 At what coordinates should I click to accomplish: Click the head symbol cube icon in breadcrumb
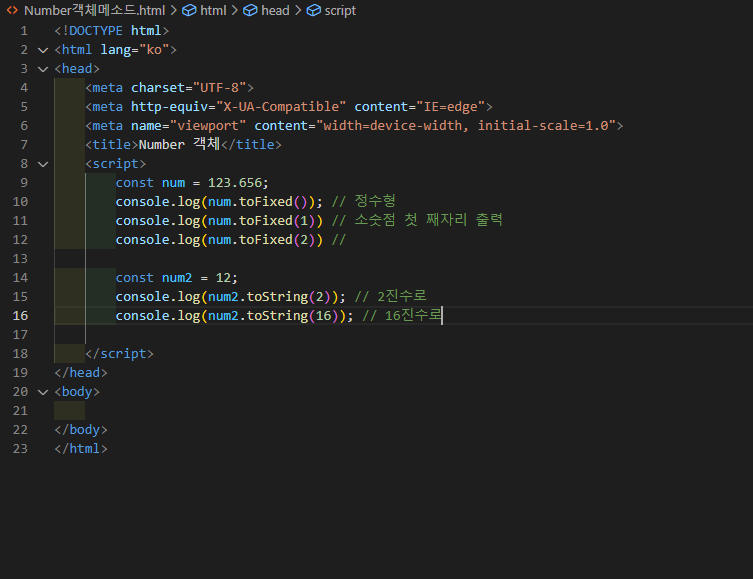pyautogui.click(x=250, y=10)
